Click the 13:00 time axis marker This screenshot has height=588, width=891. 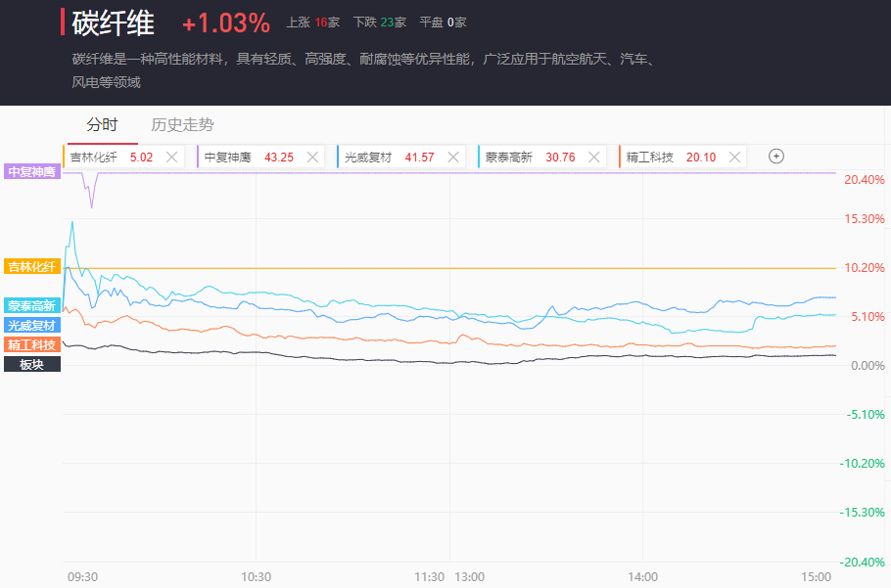pyautogui.click(x=469, y=576)
